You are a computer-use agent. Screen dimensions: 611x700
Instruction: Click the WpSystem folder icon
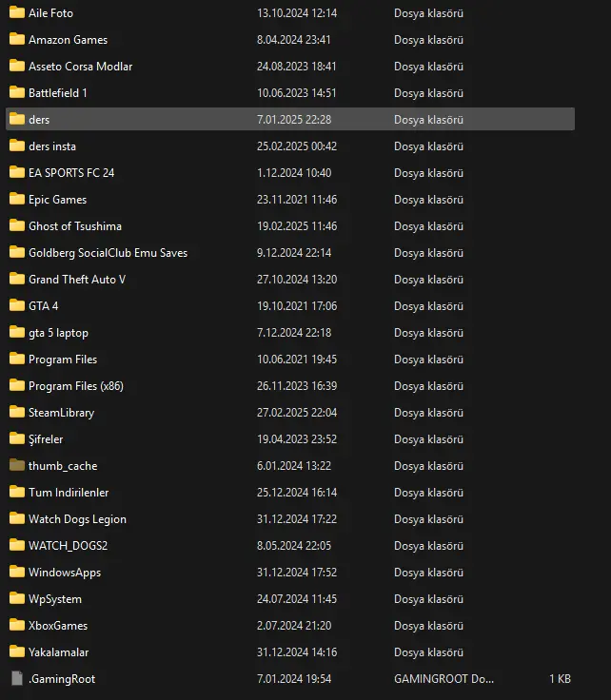tap(17, 598)
